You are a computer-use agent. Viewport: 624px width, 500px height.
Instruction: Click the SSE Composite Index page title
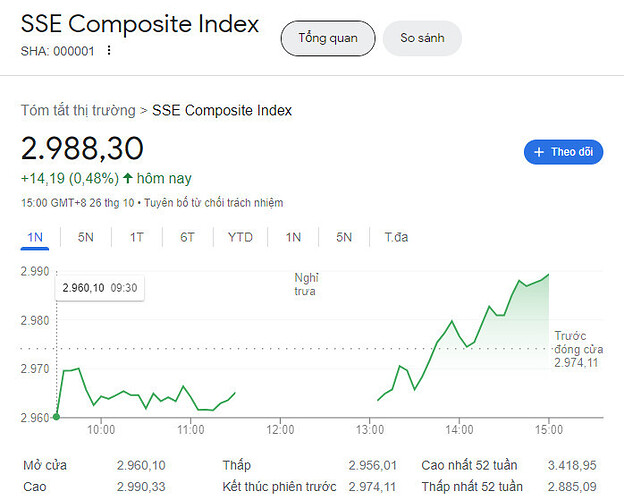140,24
